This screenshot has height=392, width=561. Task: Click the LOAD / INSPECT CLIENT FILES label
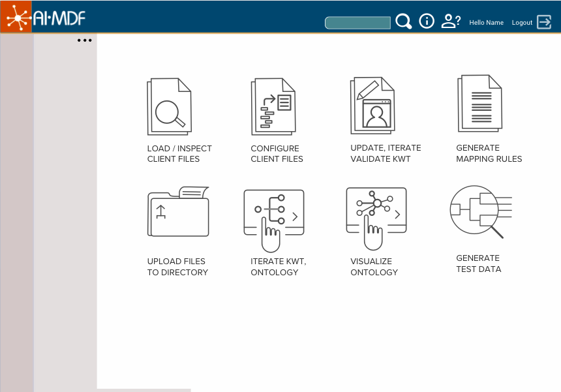[x=179, y=153]
